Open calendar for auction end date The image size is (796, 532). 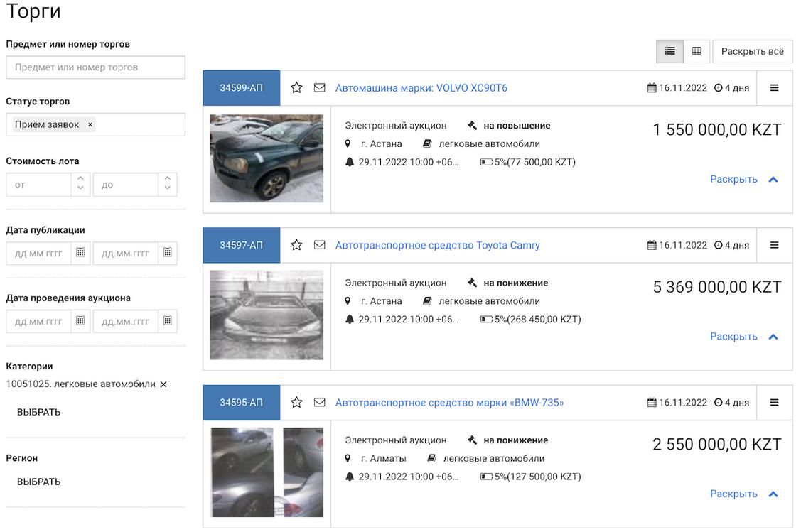[167, 321]
